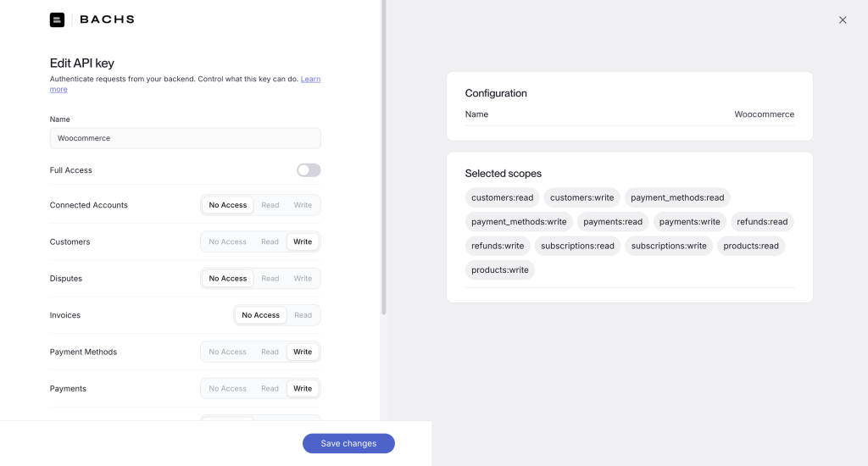
Task: Click the payments:read scope chip
Action: pos(613,222)
